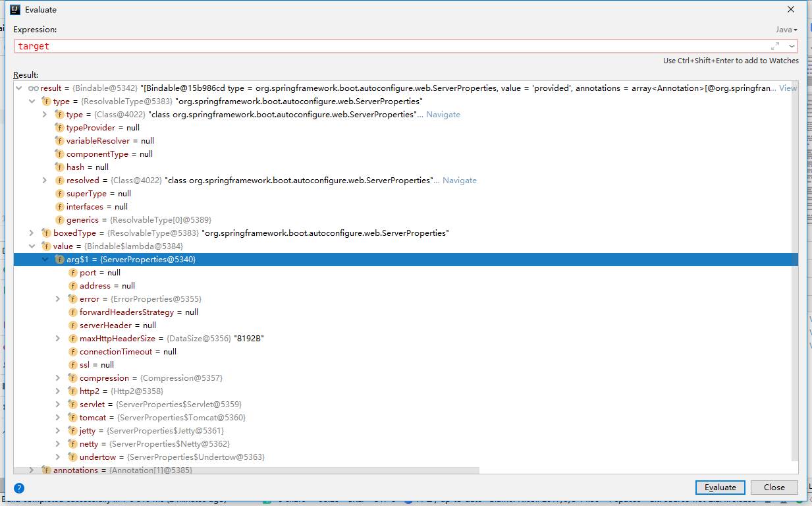Open the expression history dropdown arrow
The height and width of the screenshot is (506, 812).
(x=791, y=46)
